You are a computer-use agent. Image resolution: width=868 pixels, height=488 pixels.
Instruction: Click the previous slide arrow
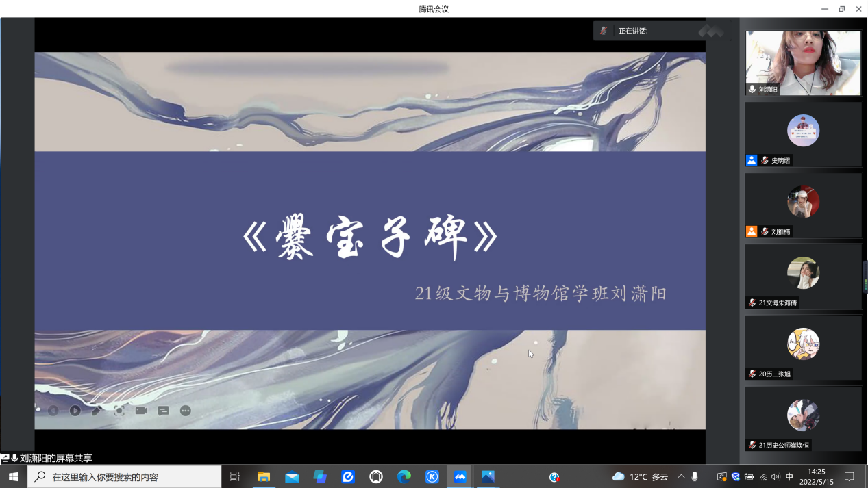(53, 411)
